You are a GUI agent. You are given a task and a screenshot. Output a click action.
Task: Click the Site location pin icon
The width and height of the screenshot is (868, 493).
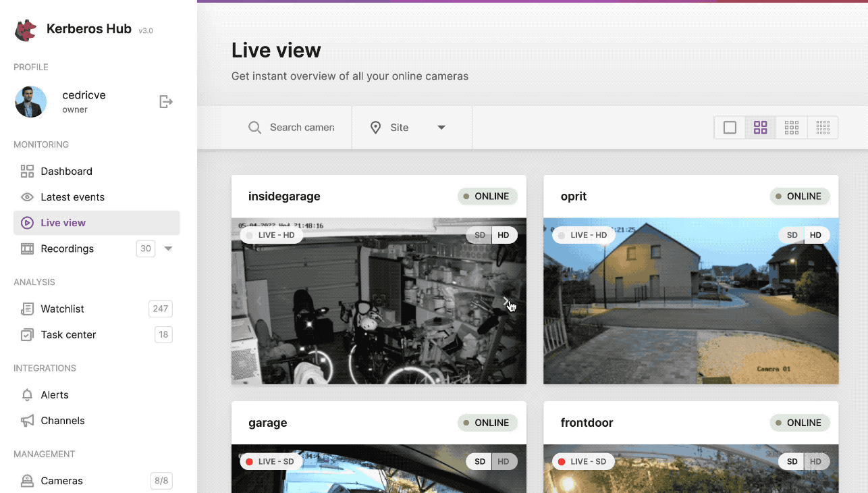point(376,128)
